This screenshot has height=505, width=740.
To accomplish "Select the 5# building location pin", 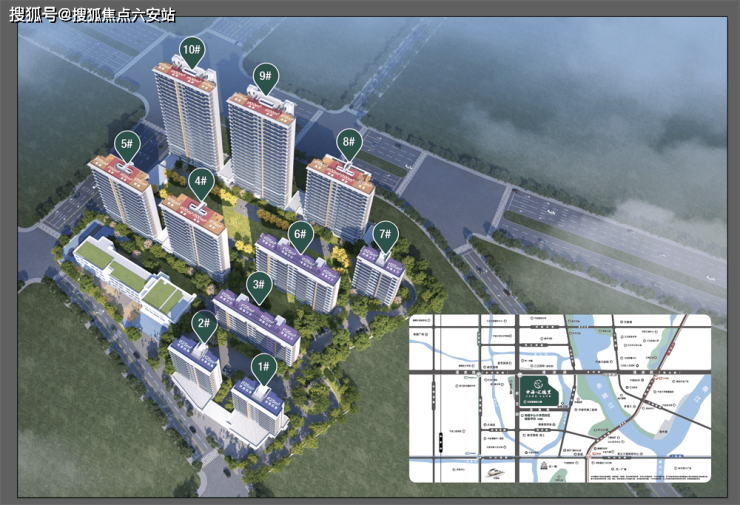I will (127, 145).
